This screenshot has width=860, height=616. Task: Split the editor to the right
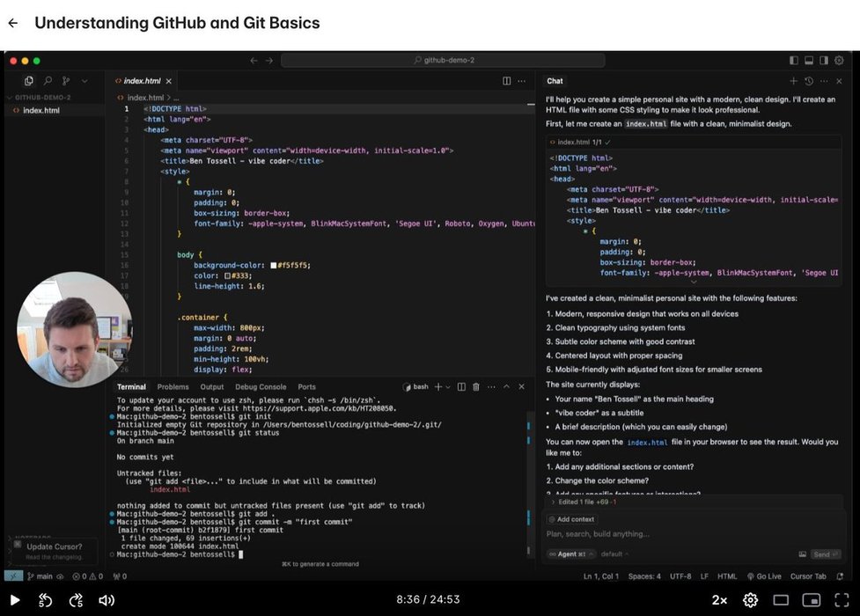pyautogui.click(x=507, y=81)
